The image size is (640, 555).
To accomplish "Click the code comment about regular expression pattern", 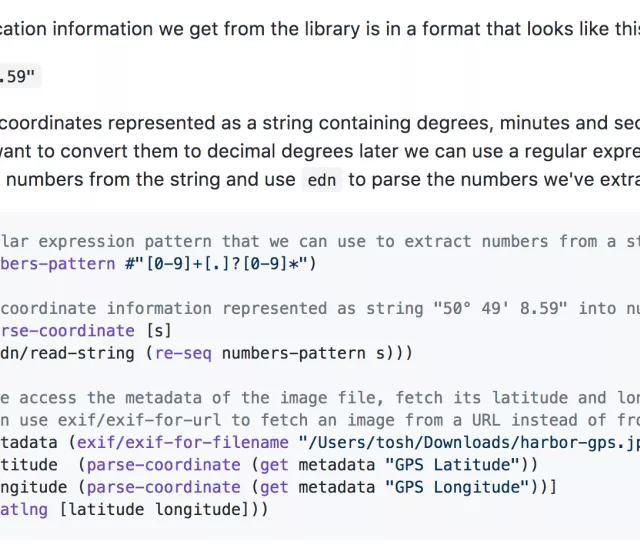I will (320, 241).
